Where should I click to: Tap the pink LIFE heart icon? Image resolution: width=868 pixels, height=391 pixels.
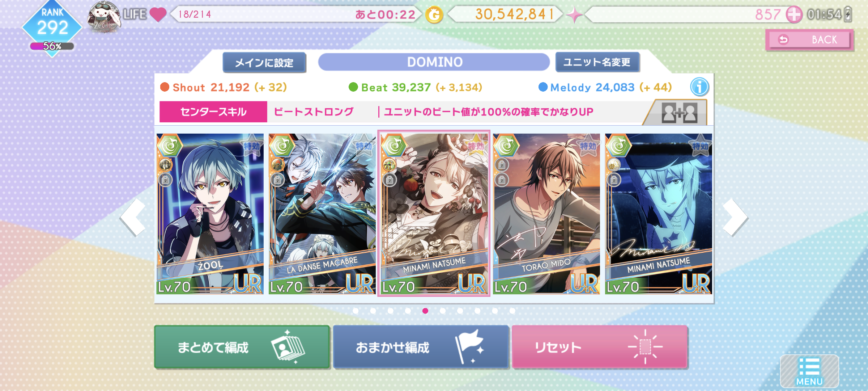158,14
